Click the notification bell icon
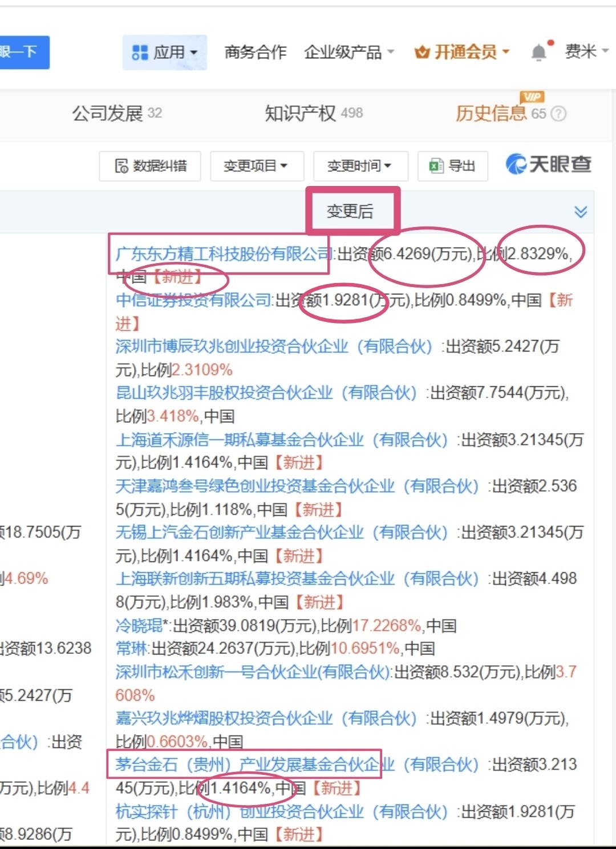The width and height of the screenshot is (616, 849). click(538, 52)
